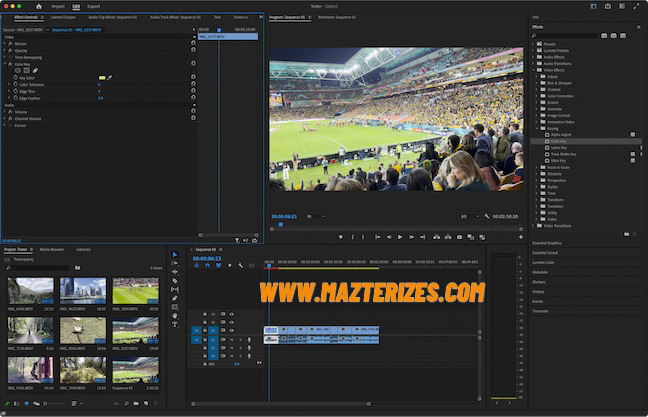Open button editor plus in Program monitor
This screenshot has width=648, height=417.
click(521, 237)
